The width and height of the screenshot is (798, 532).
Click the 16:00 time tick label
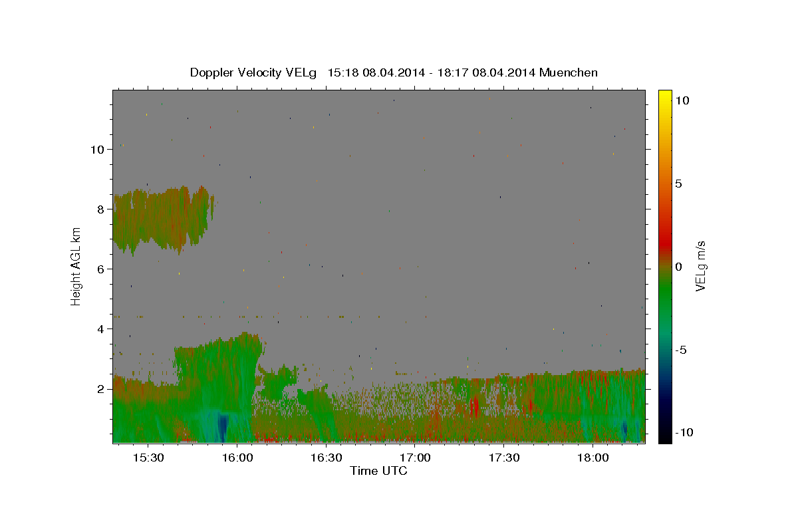[x=237, y=458]
